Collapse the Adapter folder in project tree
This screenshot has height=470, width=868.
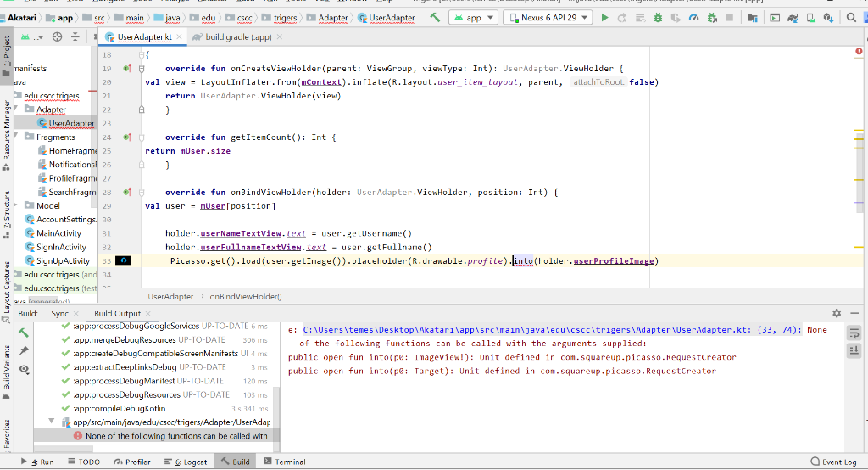click(16, 109)
